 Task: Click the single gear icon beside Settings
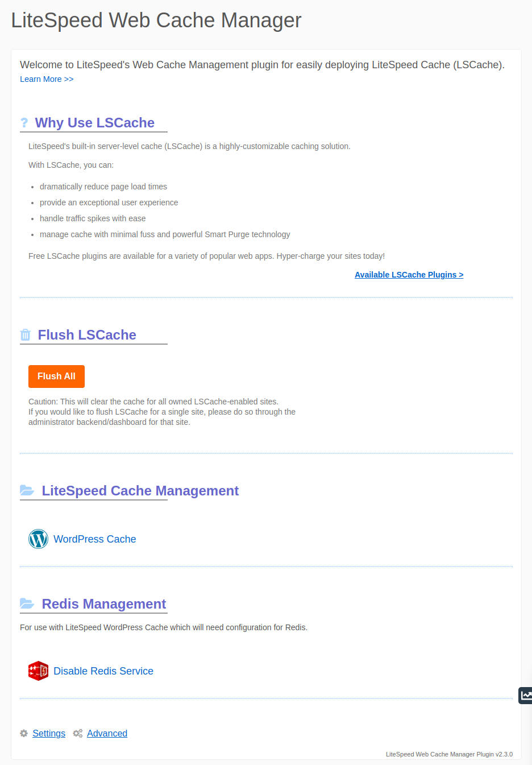[23, 733]
